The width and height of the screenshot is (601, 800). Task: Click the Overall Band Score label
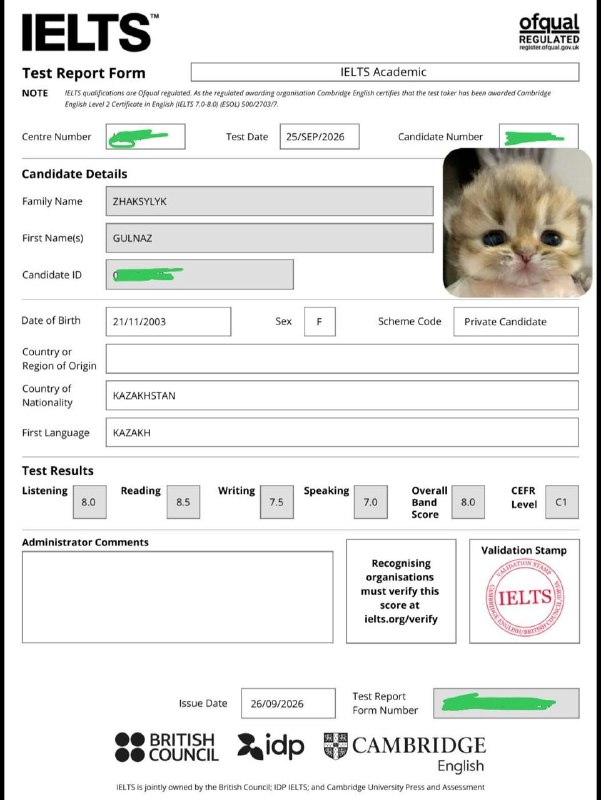point(430,503)
